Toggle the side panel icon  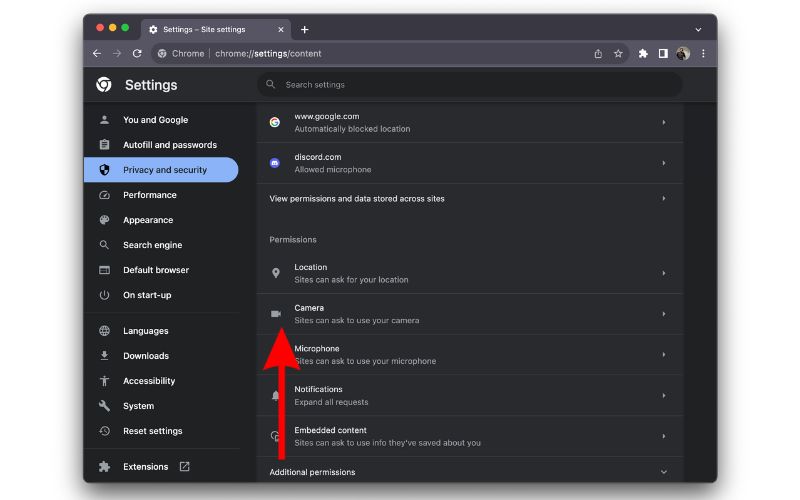pos(663,54)
